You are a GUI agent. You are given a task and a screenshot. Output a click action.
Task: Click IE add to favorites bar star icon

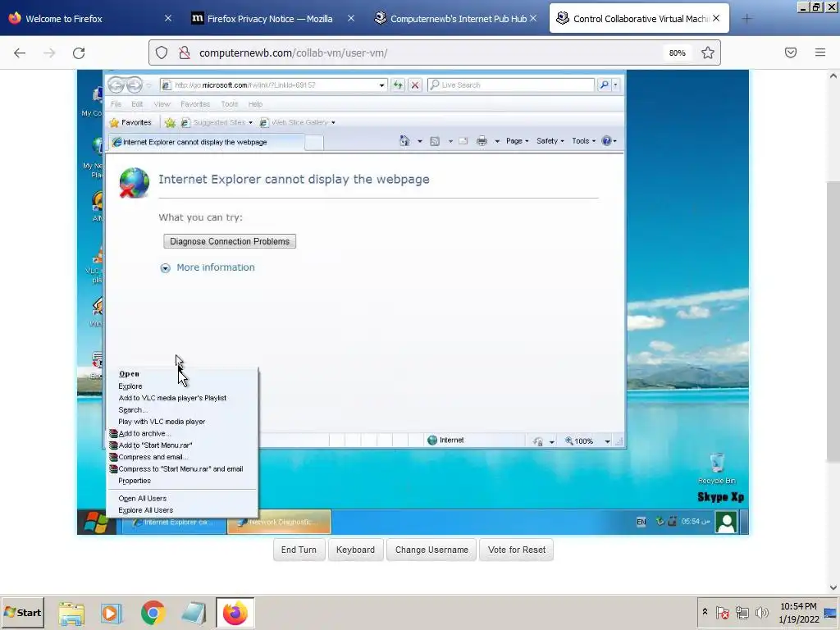171,123
